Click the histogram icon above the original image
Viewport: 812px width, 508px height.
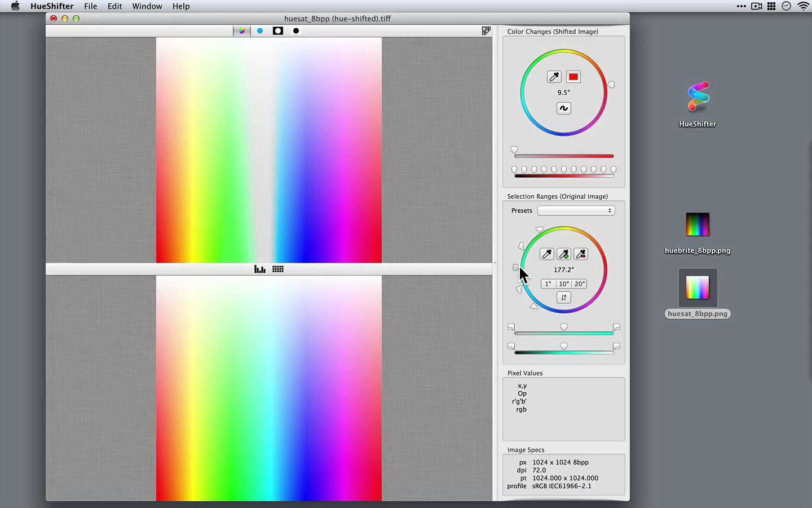pos(260,269)
